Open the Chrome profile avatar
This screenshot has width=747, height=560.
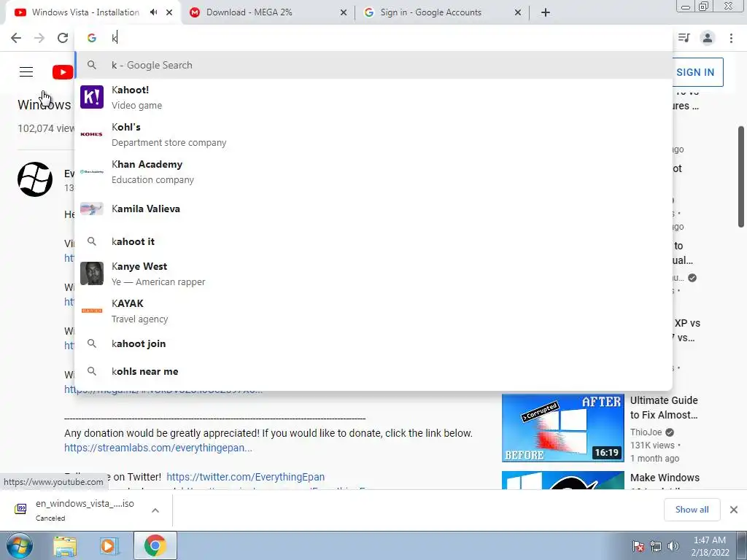coord(708,38)
